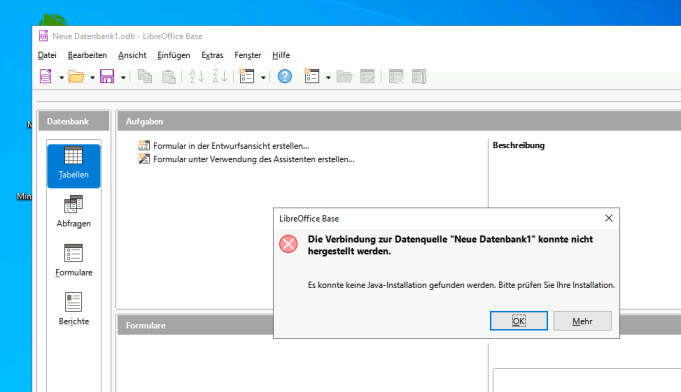Viewport: 681px width, 392px height.
Task: Expand the New document dropdown arrow
Action: coord(61,77)
